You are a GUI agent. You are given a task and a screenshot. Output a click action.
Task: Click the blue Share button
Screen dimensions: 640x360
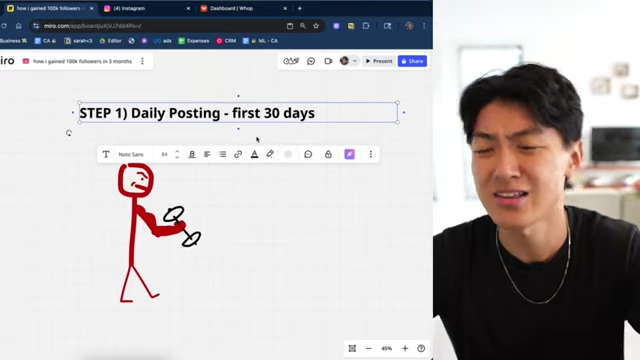tap(412, 61)
